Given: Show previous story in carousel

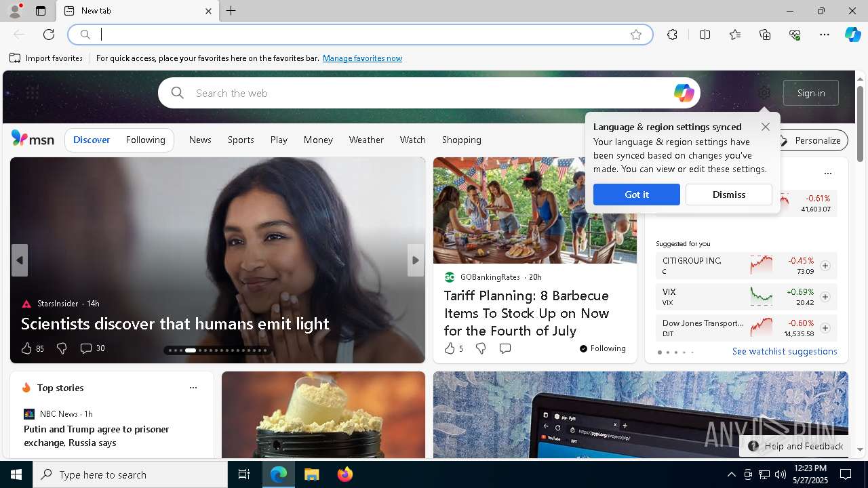Looking at the screenshot, I should point(20,260).
